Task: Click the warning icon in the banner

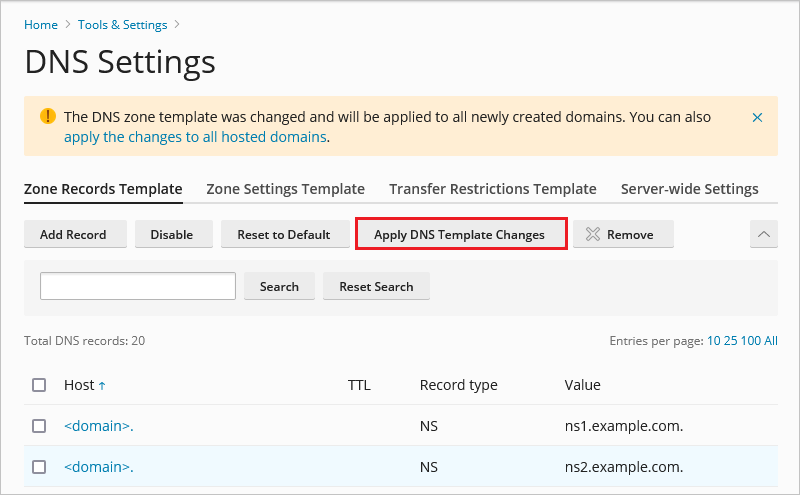Action: click(x=48, y=116)
